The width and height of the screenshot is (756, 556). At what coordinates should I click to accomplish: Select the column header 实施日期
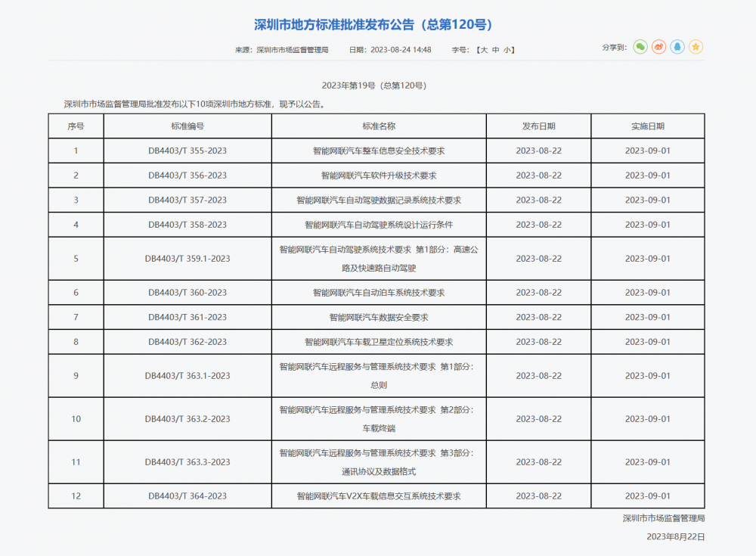point(648,126)
